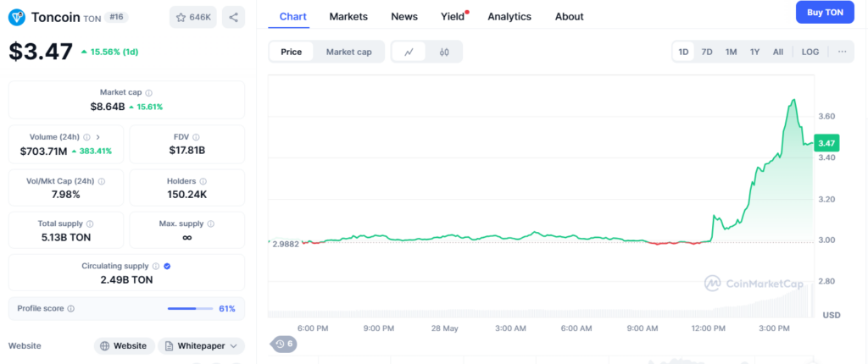Viewport: 868px width, 364px height.
Task: Click the Buy TON button
Action: (x=825, y=12)
